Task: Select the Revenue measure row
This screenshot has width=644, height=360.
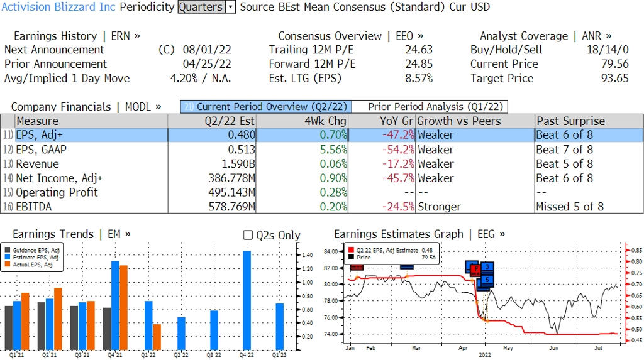Action: (x=322, y=164)
